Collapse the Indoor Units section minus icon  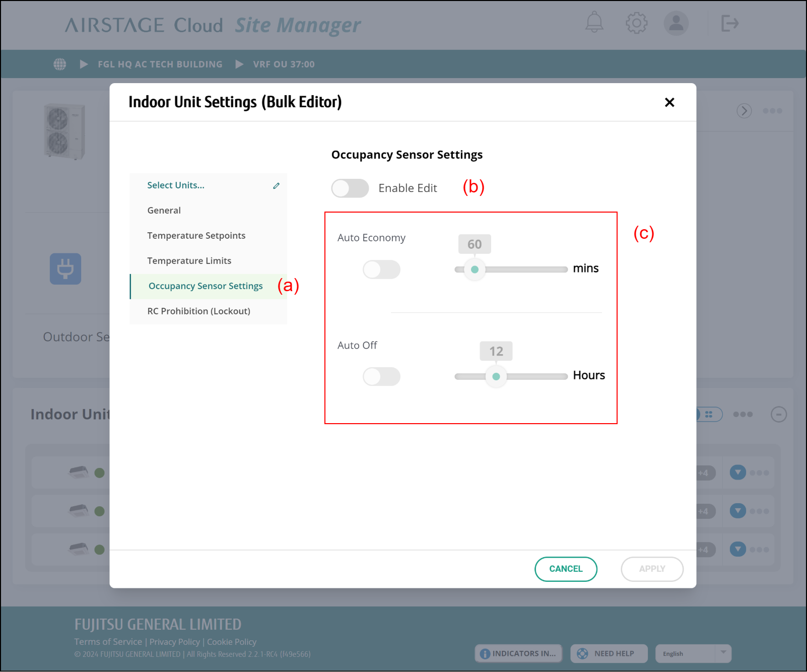pos(778,415)
